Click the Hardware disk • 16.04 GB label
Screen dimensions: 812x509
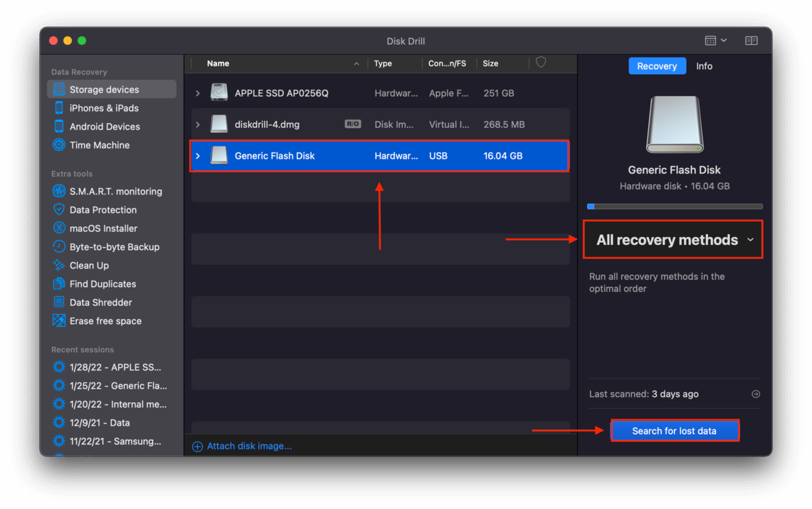[x=675, y=186]
